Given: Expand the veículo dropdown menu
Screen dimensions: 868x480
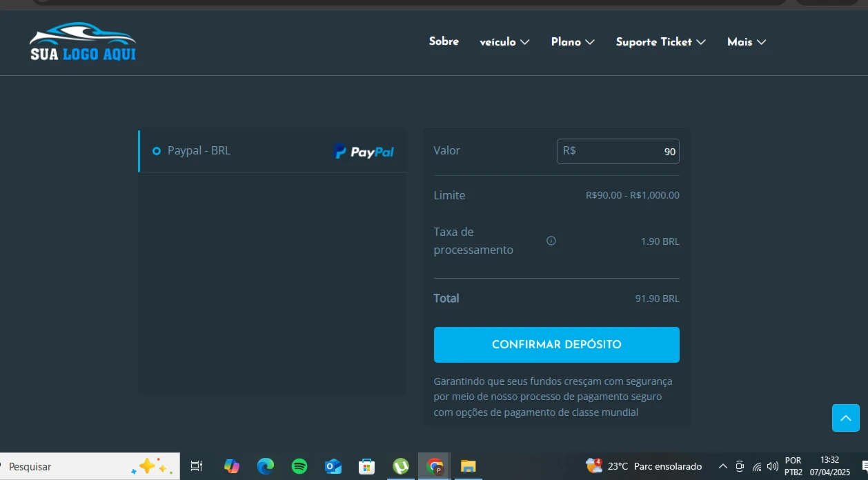Looking at the screenshot, I should [x=504, y=42].
